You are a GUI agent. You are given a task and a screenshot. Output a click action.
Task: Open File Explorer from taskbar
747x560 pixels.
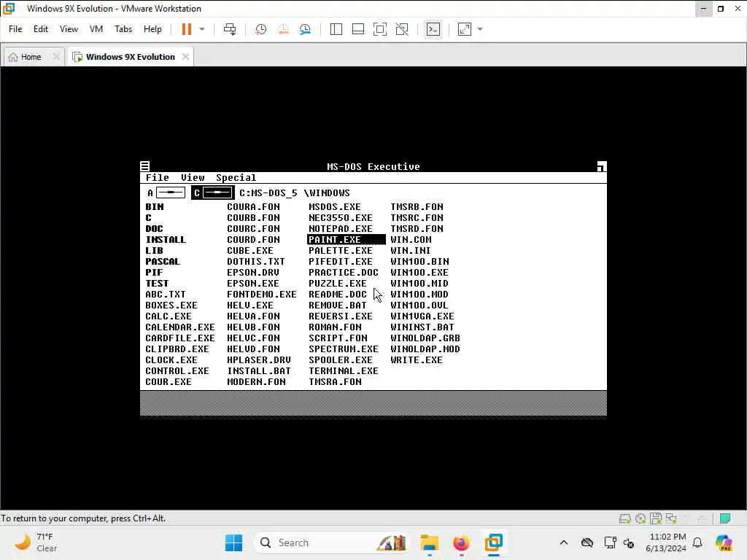(x=429, y=542)
